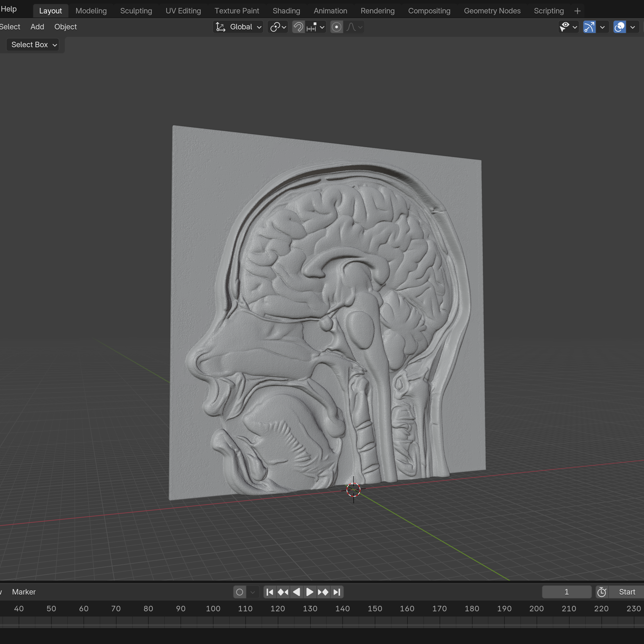Viewport: 644px width, 644px height.
Task: Add a new workspace tab
Action: (577, 11)
